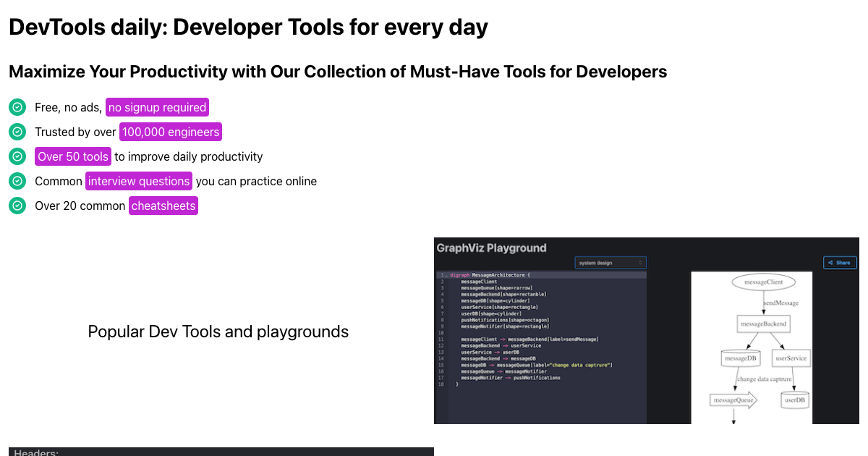Click the check icon beside "Free, no ads"
The image size is (868, 456).
coord(17,107)
